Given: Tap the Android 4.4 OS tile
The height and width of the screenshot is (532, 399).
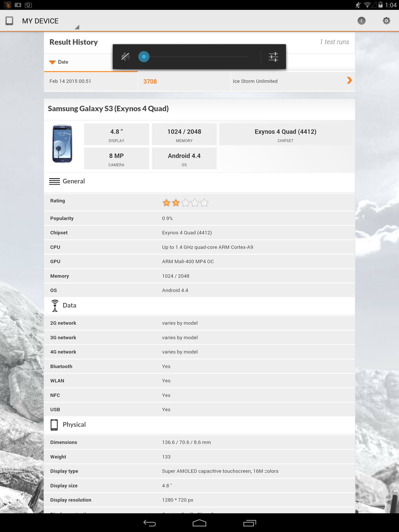Looking at the screenshot, I should [184, 158].
